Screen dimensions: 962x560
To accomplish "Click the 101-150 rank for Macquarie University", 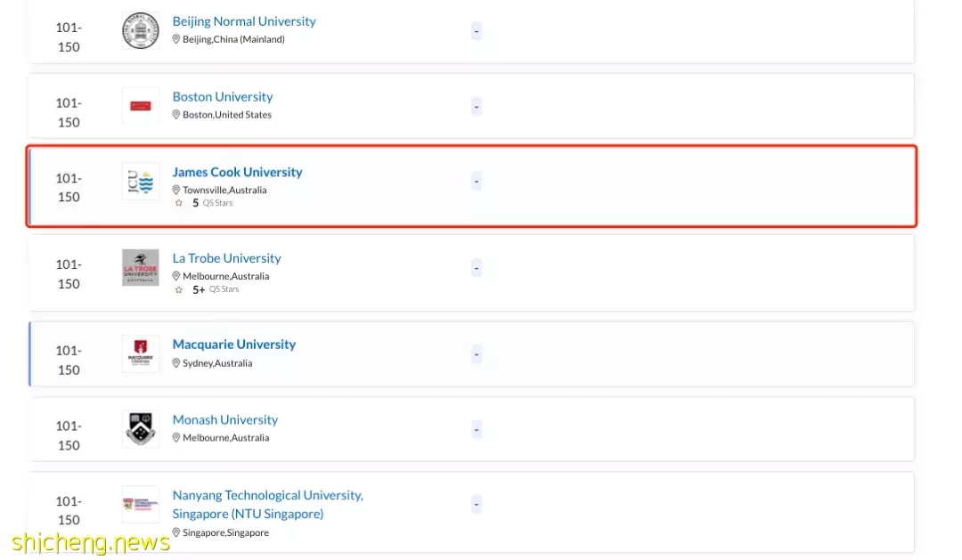I will click(x=69, y=360).
